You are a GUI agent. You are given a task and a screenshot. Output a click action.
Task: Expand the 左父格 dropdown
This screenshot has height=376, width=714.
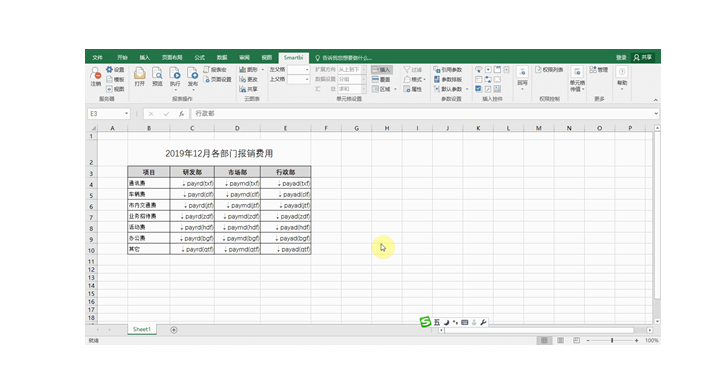[x=307, y=70]
